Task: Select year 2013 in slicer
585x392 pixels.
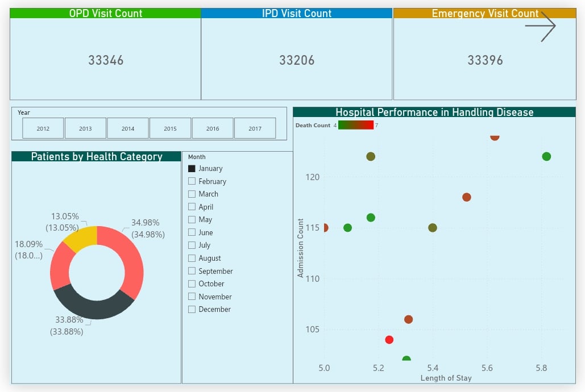Action: click(85, 128)
